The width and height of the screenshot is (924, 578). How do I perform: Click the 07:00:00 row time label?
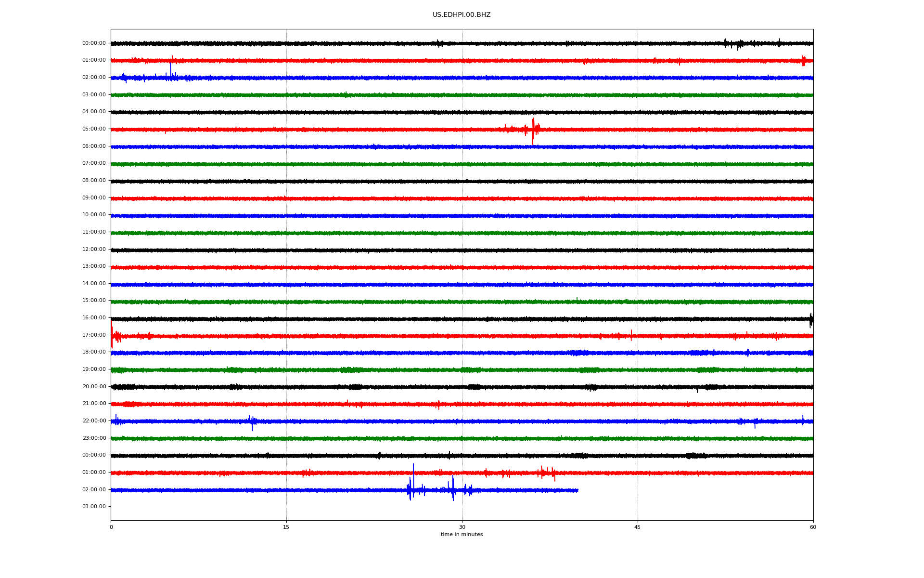[x=94, y=163]
